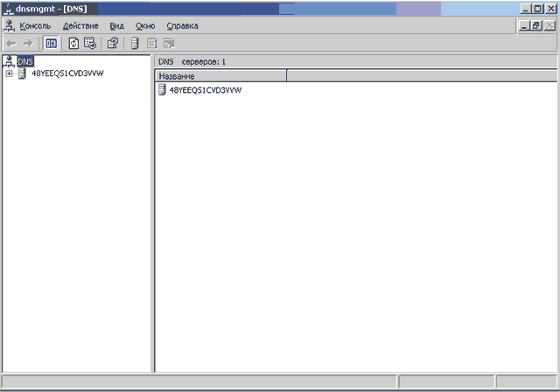Click the console icon left of Консоль menu

[x=10, y=25]
